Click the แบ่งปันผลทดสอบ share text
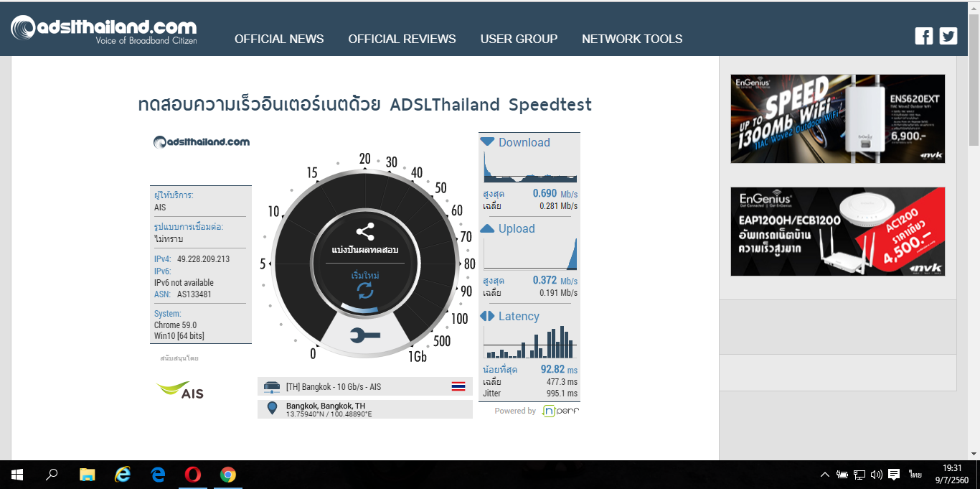The image size is (980, 489). coord(365,250)
